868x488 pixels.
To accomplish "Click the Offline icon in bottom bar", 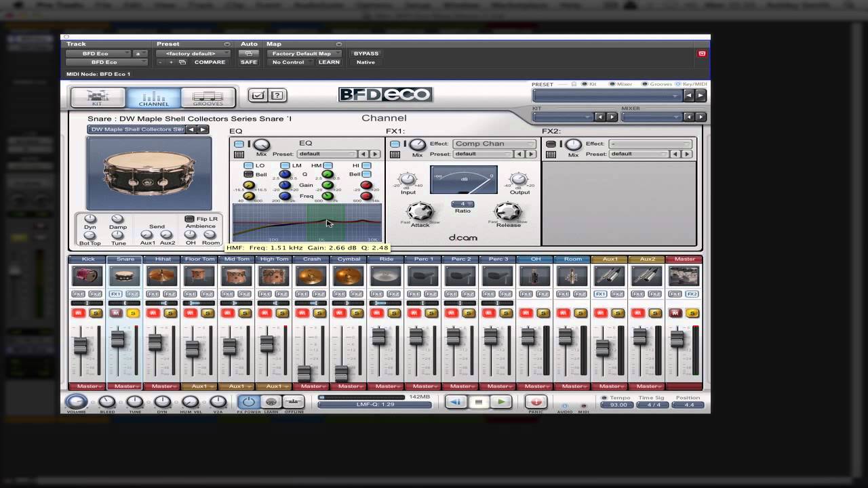I will click(x=294, y=402).
